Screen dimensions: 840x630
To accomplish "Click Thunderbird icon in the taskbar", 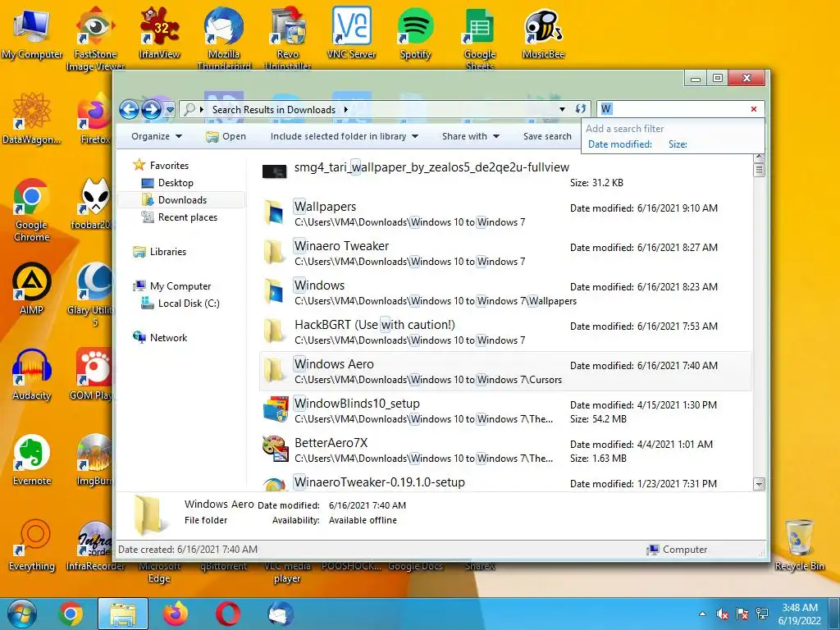I will (x=281, y=614).
